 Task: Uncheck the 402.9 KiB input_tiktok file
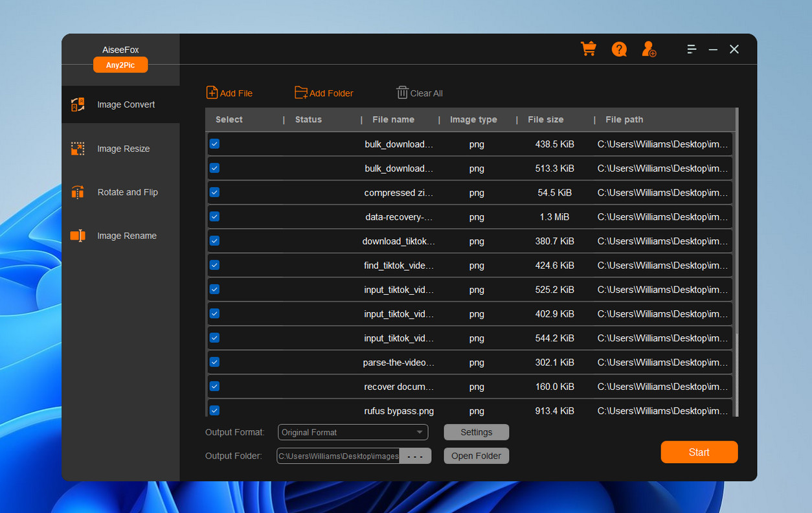(214, 313)
